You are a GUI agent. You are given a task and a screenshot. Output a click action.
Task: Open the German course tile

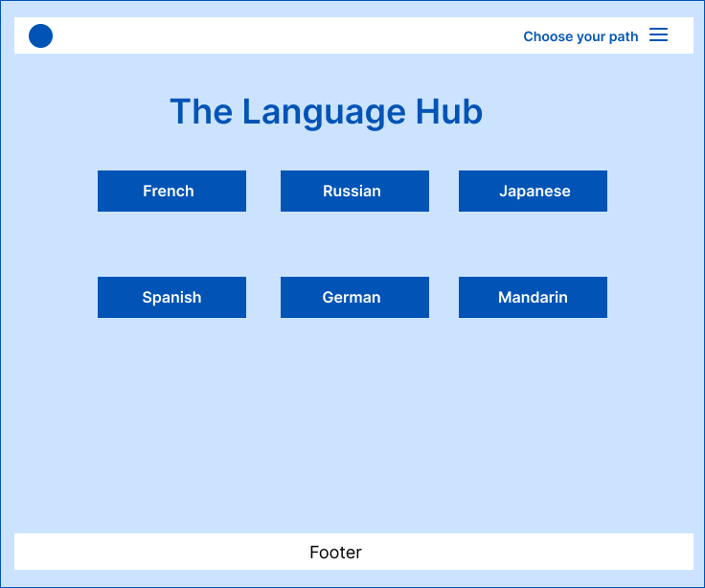354,297
